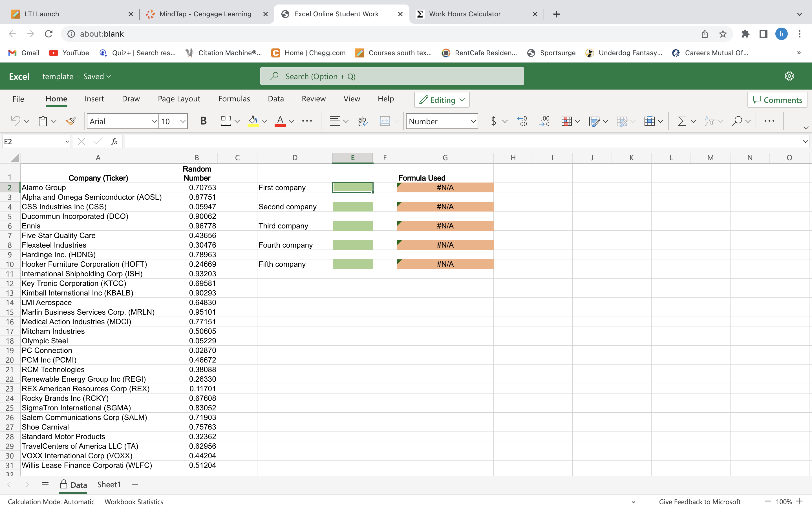The width and height of the screenshot is (812, 507).
Task: Open the Editing mode dropdown
Action: point(442,100)
